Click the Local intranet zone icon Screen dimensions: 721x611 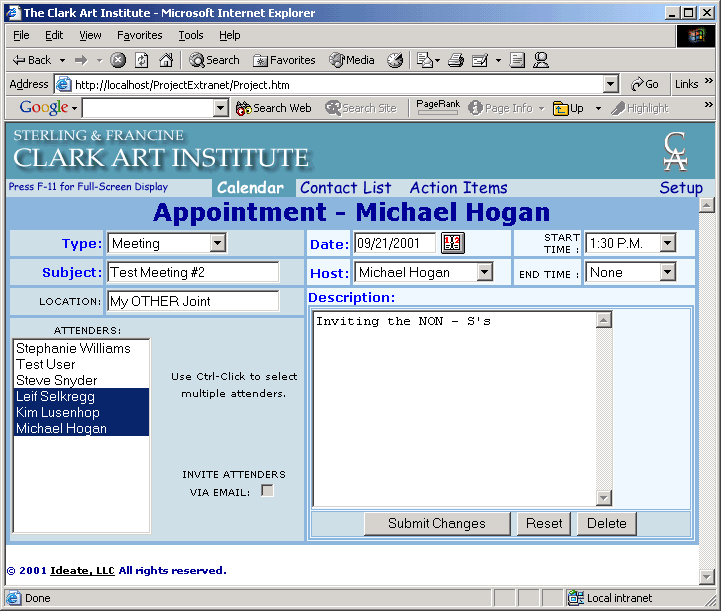tap(576, 598)
